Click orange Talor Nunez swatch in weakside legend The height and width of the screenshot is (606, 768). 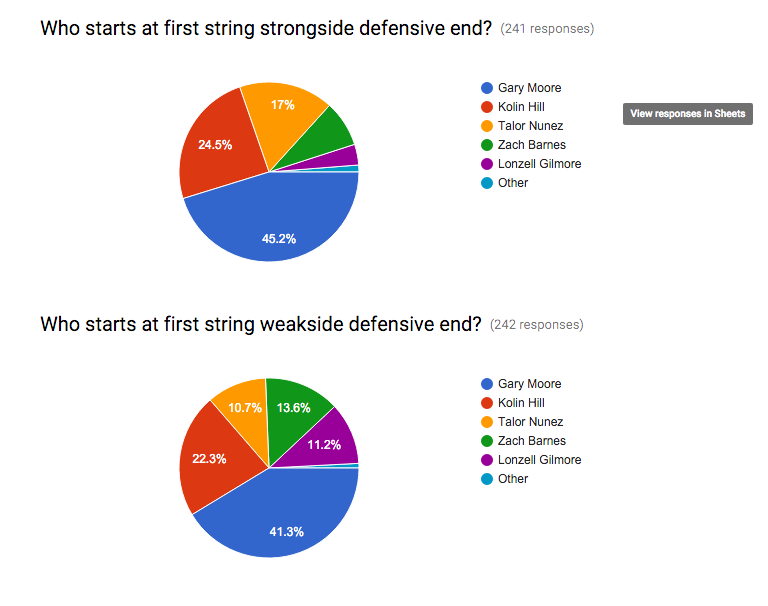(487, 422)
